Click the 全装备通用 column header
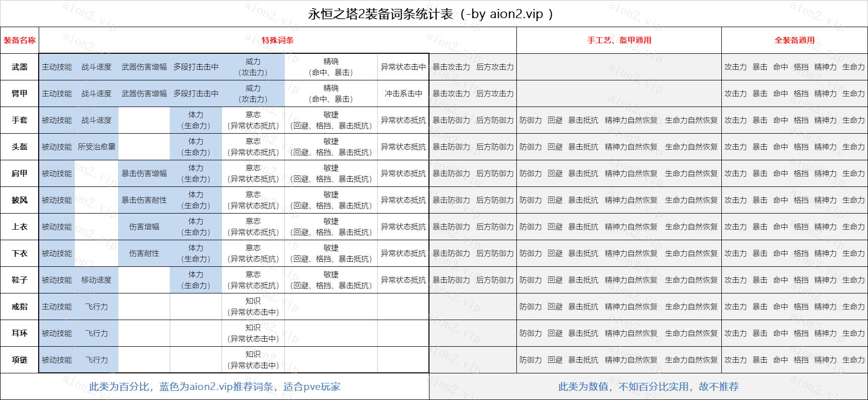Viewport: 868px width, 400px height. pyautogui.click(x=794, y=40)
